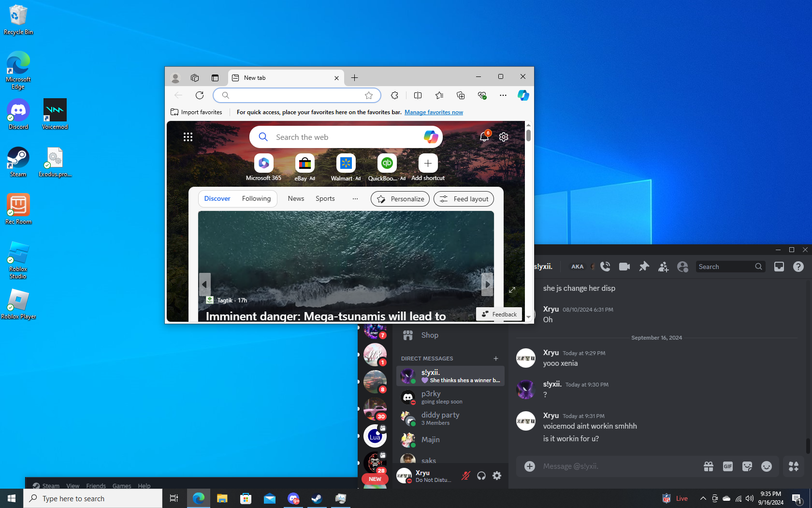This screenshot has height=508, width=812.
Task: Click Edge refresh button
Action: coord(200,95)
